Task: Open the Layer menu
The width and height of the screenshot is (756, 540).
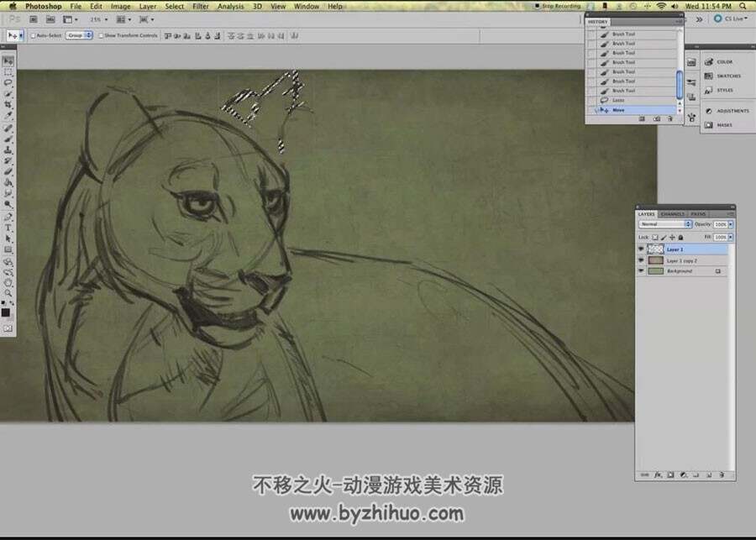Action: (x=148, y=6)
